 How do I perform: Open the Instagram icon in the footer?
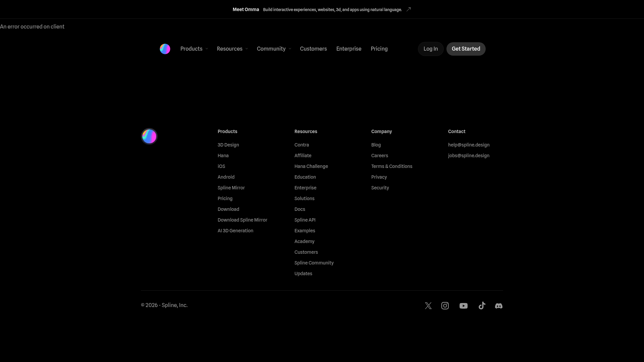pyautogui.click(x=445, y=306)
